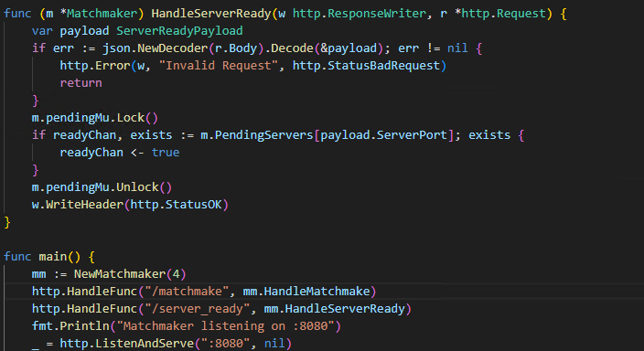Select the ServerReadyPayload type name

[x=179, y=31]
